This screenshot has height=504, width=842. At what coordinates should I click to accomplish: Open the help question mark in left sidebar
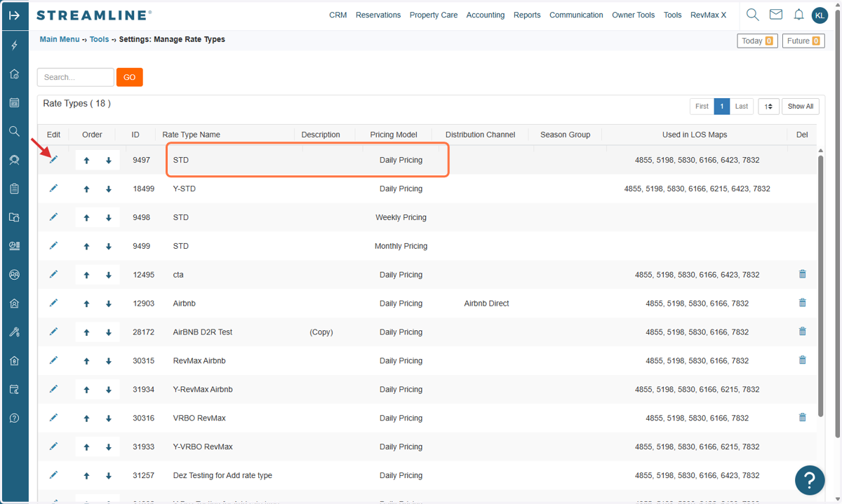click(14, 418)
